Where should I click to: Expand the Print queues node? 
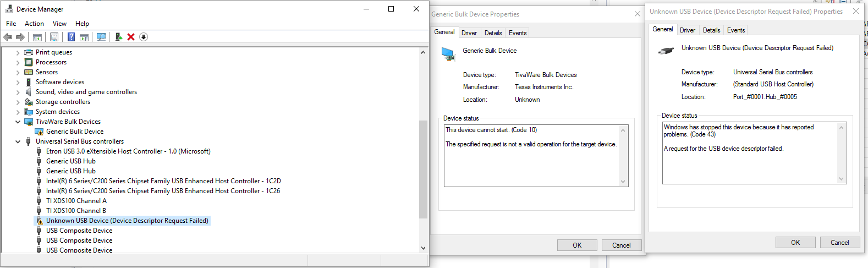[x=18, y=53]
